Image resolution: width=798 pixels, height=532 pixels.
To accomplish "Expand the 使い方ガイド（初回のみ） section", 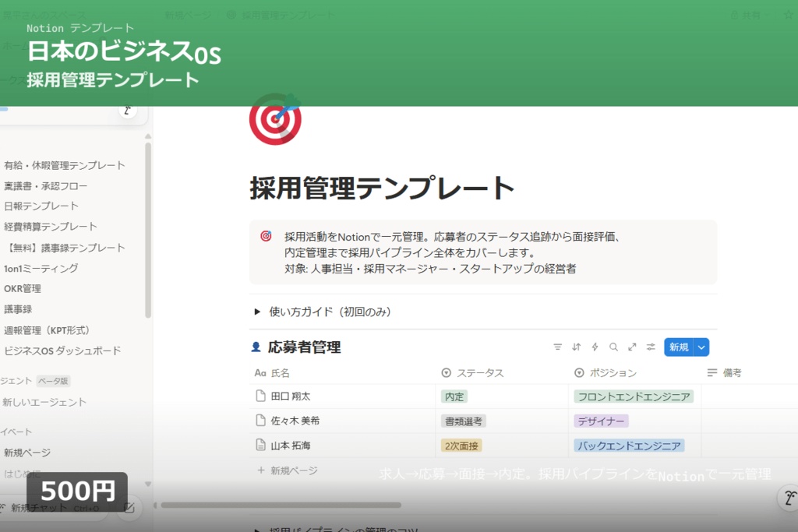I will [257, 311].
